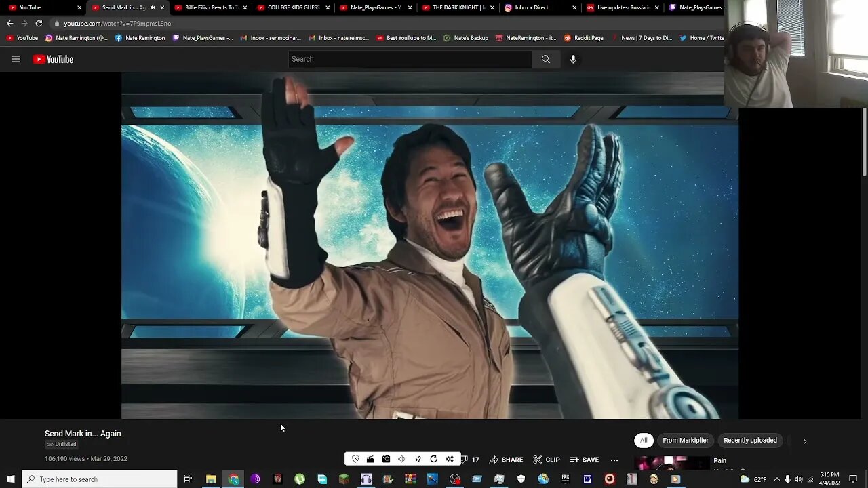Expand the system tray hidden icons chevron
Image resolution: width=868 pixels, height=488 pixels.
pyautogui.click(x=777, y=479)
